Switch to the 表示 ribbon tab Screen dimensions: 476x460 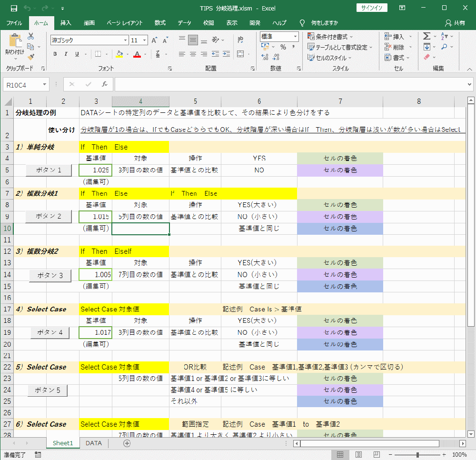232,23
